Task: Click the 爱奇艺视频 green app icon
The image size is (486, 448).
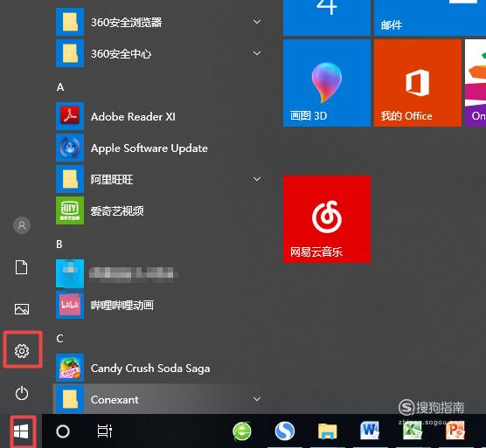Action: click(x=70, y=210)
